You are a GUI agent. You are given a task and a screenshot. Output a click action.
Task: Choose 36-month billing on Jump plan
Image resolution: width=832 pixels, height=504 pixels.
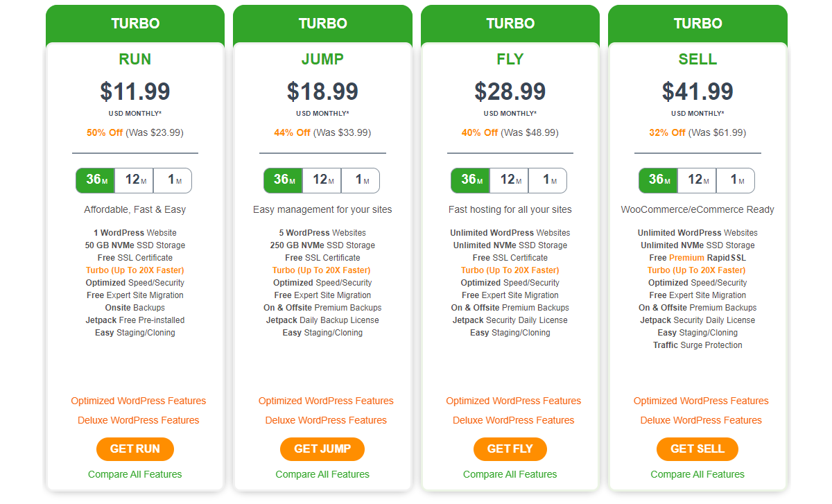pos(283,180)
